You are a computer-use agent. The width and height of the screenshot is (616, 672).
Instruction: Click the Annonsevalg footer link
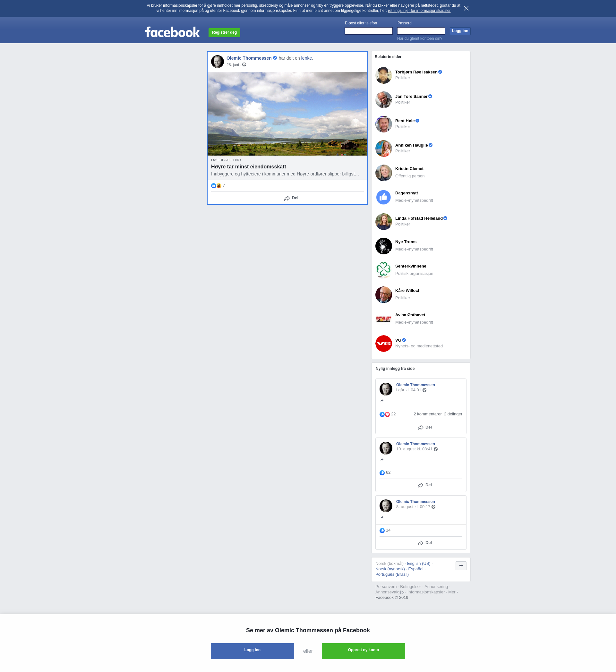click(x=387, y=592)
